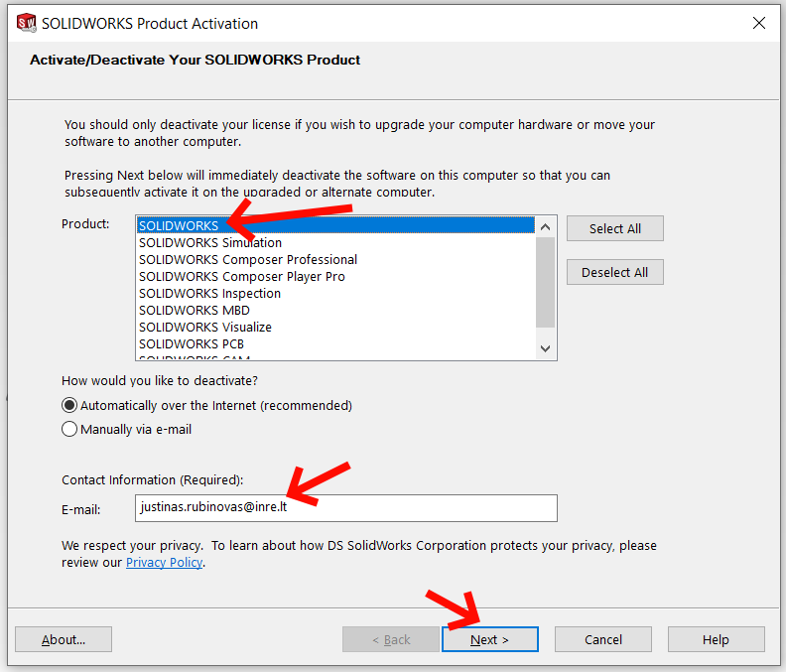Open Help for product activation

(716, 639)
